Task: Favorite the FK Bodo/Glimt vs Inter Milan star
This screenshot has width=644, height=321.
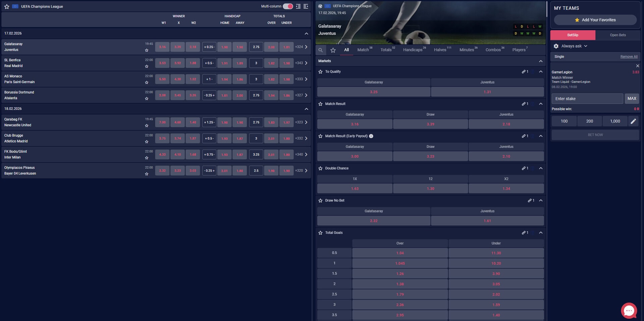Action: click(x=147, y=158)
